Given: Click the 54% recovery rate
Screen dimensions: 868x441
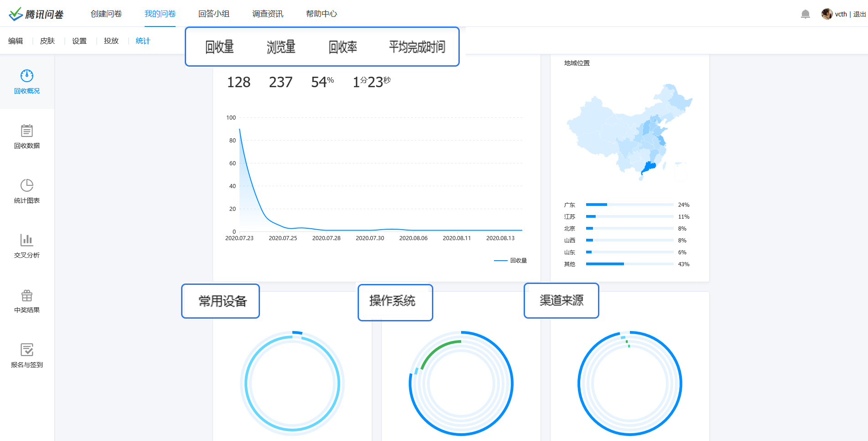Looking at the screenshot, I should (322, 82).
